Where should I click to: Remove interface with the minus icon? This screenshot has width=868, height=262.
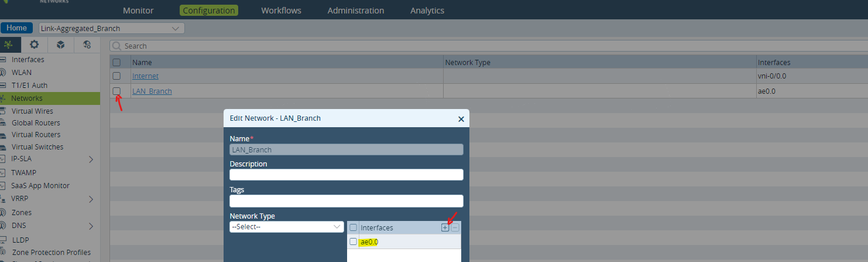coord(455,227)
